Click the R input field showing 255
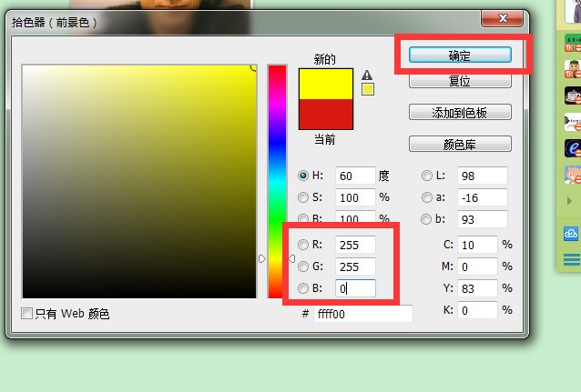This screenshot has height=392, width=581. coord(355,245)
